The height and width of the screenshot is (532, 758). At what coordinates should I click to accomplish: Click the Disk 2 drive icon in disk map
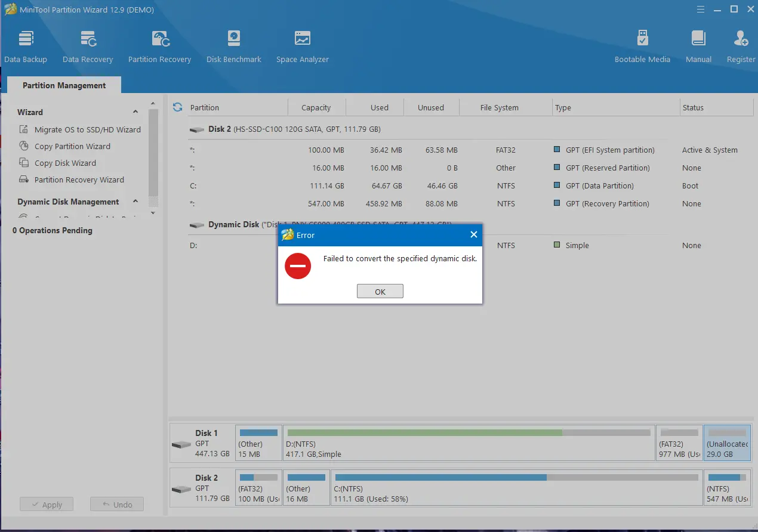pyautogui.click(x=181, y=490)
